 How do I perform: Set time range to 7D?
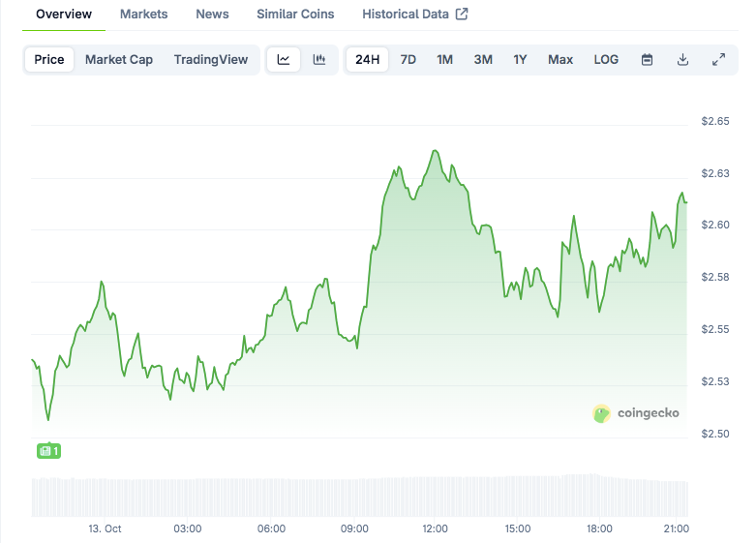408,59
